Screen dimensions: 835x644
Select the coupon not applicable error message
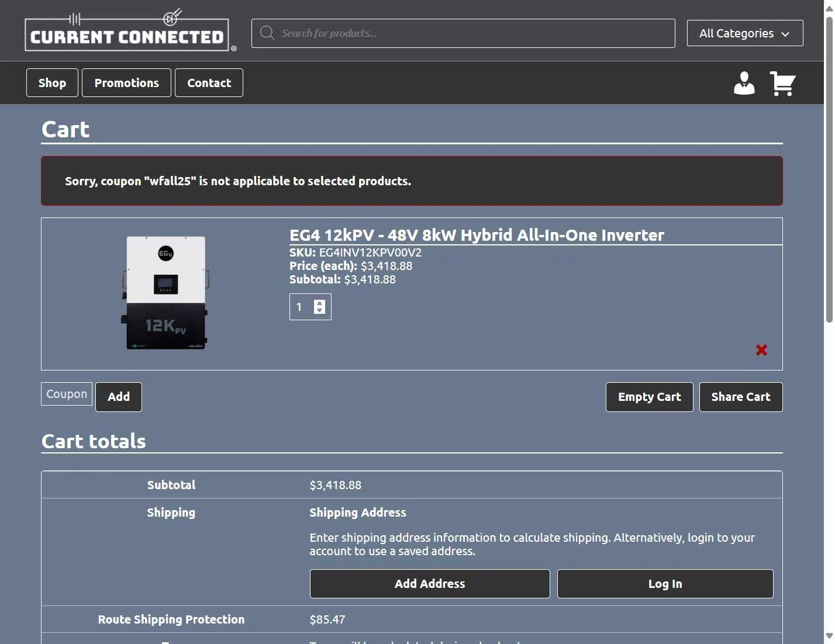click(x=238, y=181)
